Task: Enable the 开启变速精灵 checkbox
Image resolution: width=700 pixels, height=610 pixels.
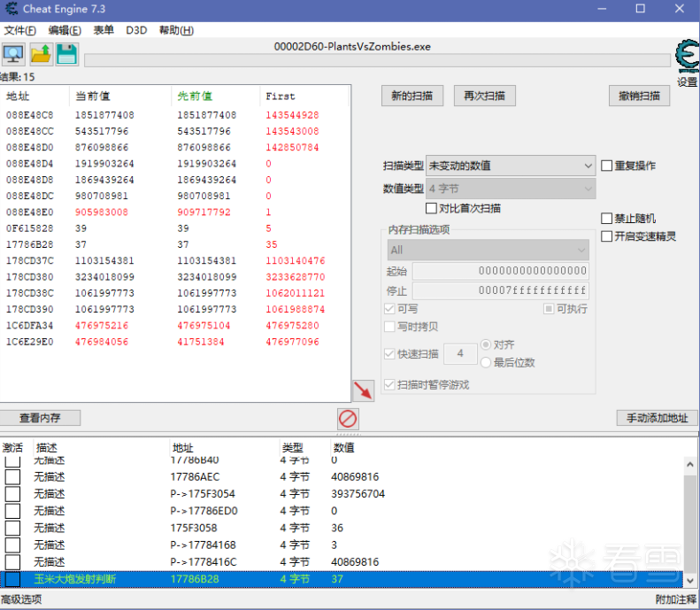Action: point(606,236)
